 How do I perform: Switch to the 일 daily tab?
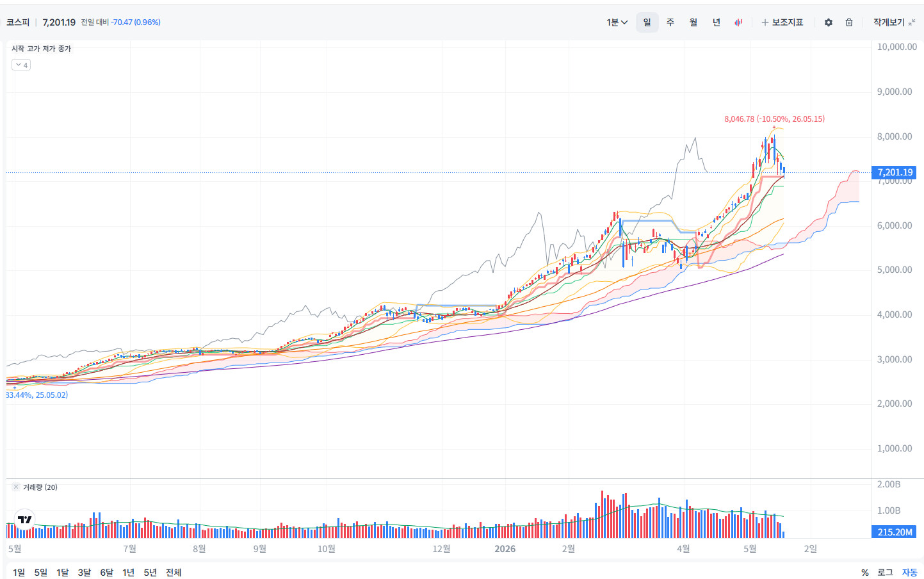[647, 22]
